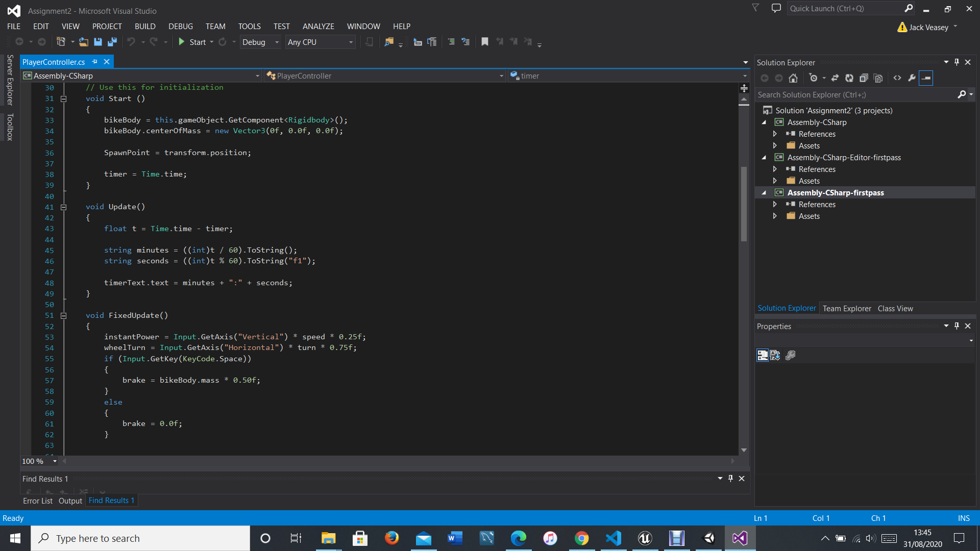Click the uncomment selected lines icon
Screen dimensions: 980x551
coord(465,42)
